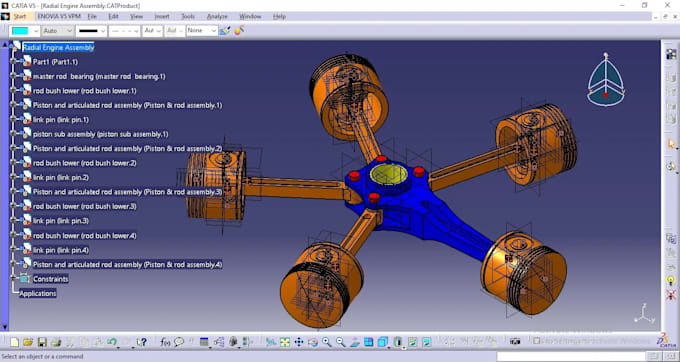
Task: Click the red X icon in right toolbar
Action: (671, 295)
